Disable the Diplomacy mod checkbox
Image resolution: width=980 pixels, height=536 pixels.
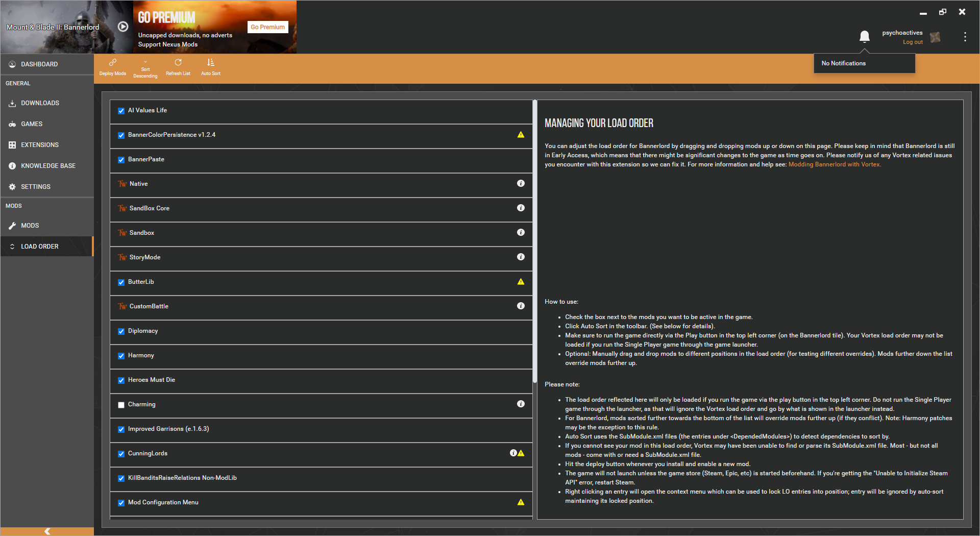pos(121,331)
